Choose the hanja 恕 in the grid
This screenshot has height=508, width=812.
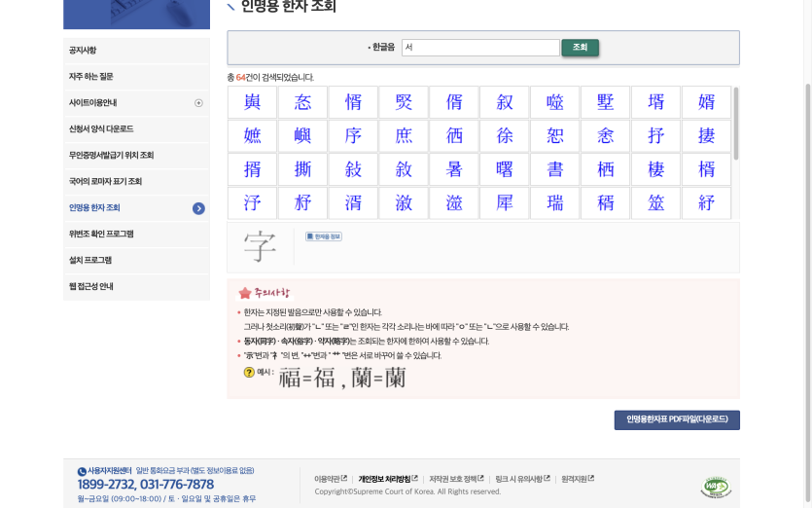(x=555, y=136)
